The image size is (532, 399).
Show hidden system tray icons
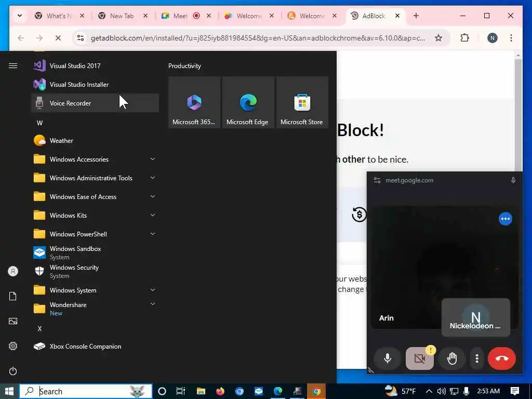point(429,391)
